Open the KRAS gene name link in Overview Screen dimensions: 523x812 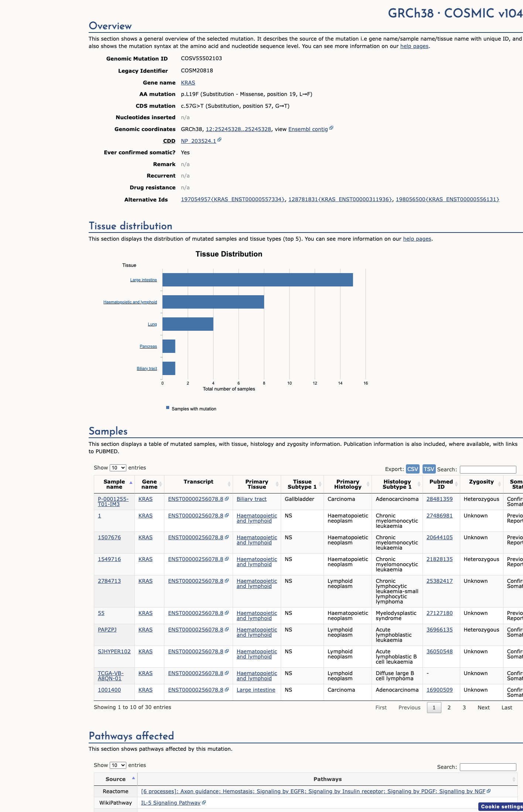(x=188, y=83)
